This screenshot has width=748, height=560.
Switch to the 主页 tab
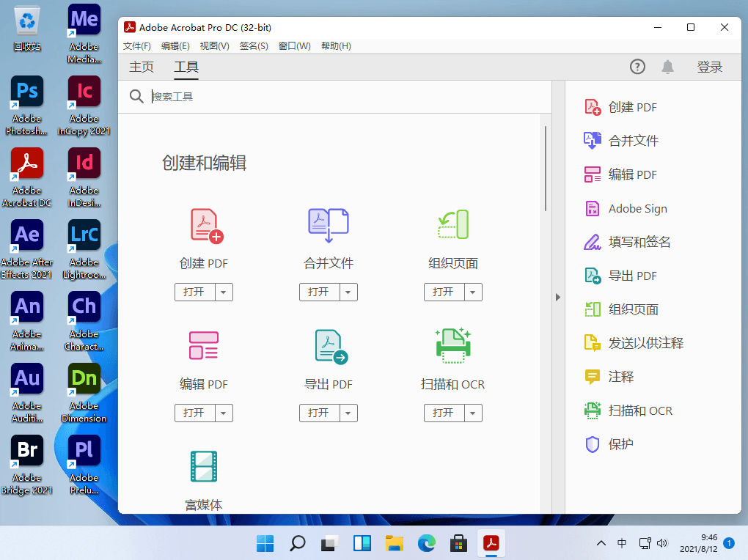[x=142, y=67]
